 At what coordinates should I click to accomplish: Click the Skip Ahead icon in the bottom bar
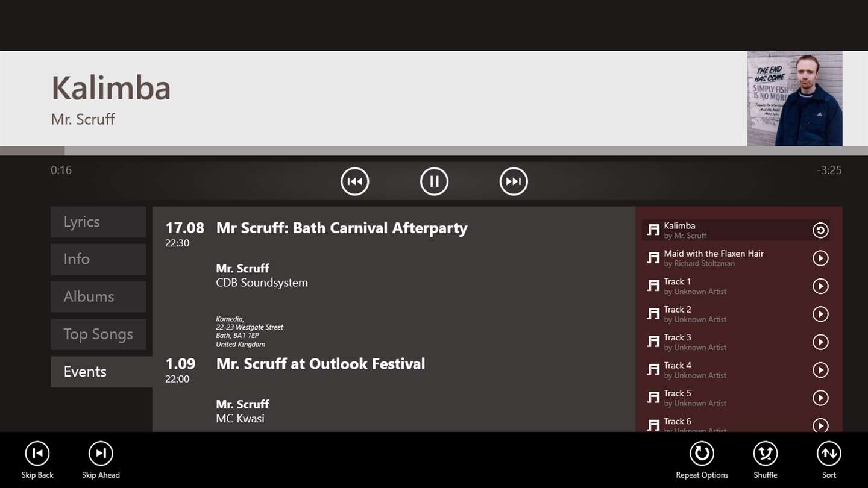click(x=101, y=454)
